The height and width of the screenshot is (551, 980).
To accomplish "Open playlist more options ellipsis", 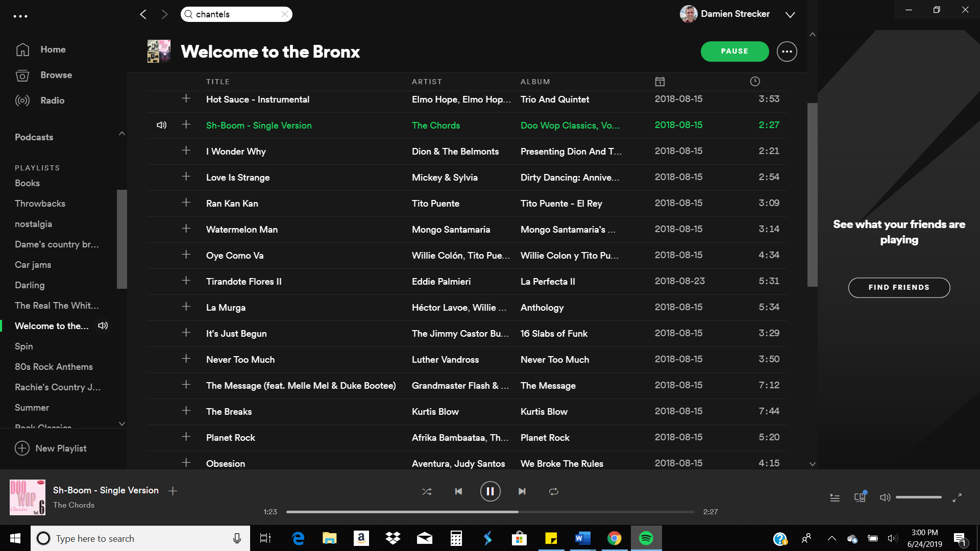I will 787,52.
